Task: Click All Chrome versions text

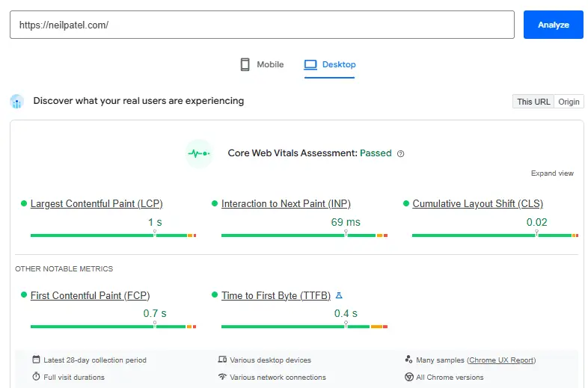Action: pos(450,377)
